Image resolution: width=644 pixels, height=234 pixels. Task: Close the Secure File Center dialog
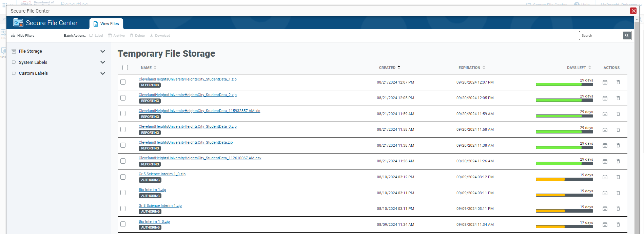[x=633, y=11]
